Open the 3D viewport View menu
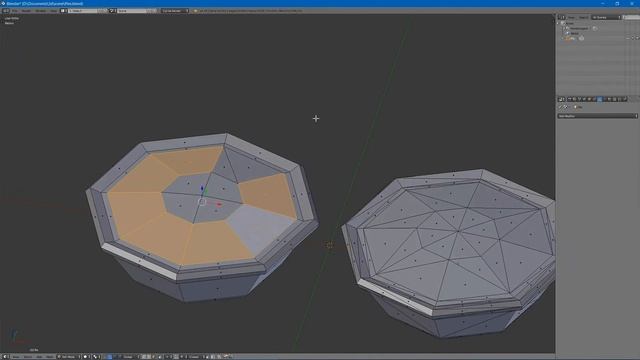Image resolution: width=640 pixels, height=360 pixels. coord(16,356)
